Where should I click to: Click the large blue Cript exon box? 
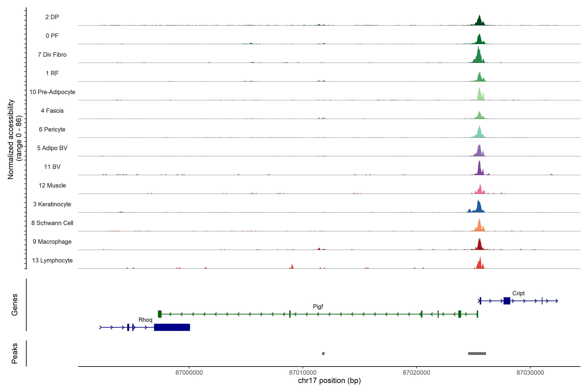click(507, 301)
